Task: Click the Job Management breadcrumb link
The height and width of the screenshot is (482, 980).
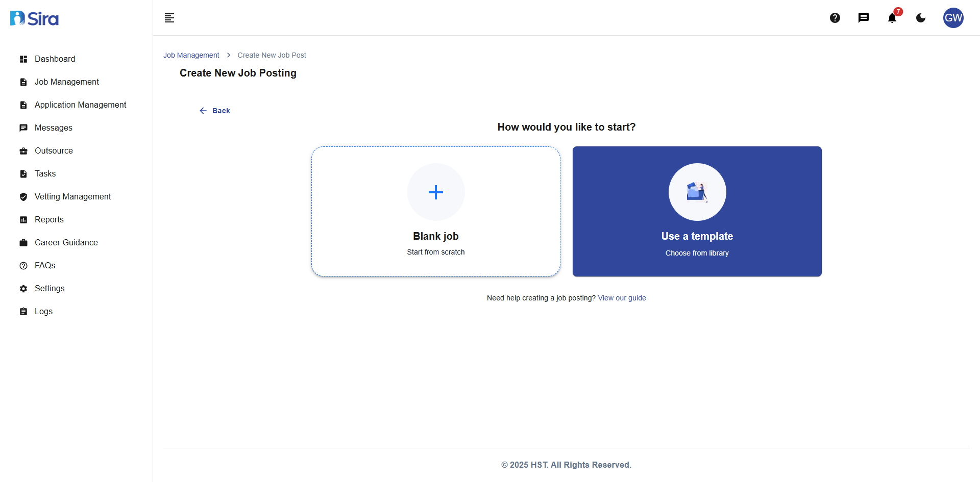Action: coord(191,55)
